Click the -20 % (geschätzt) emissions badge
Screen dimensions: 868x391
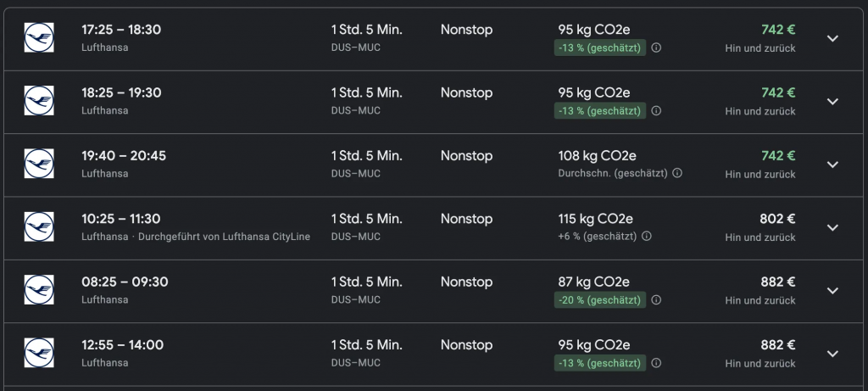600,299
